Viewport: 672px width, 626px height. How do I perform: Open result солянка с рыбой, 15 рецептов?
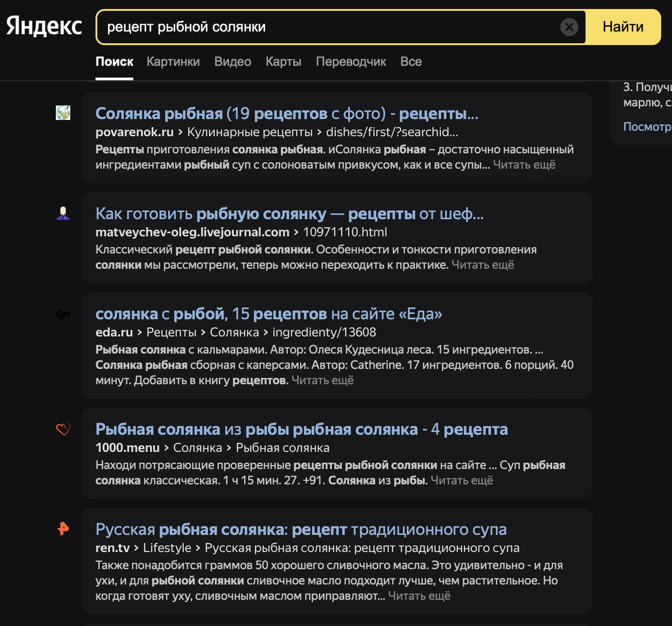[x=269, y=314]
